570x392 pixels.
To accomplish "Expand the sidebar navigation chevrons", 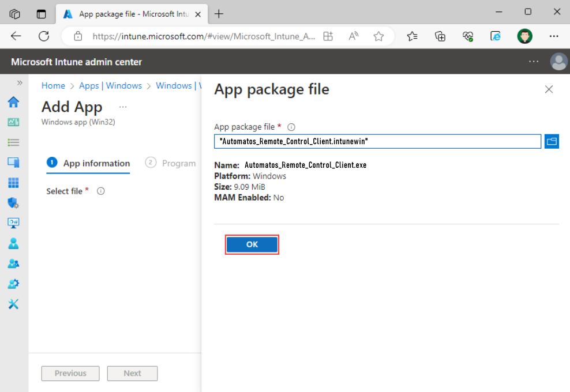I will [19, 83].
